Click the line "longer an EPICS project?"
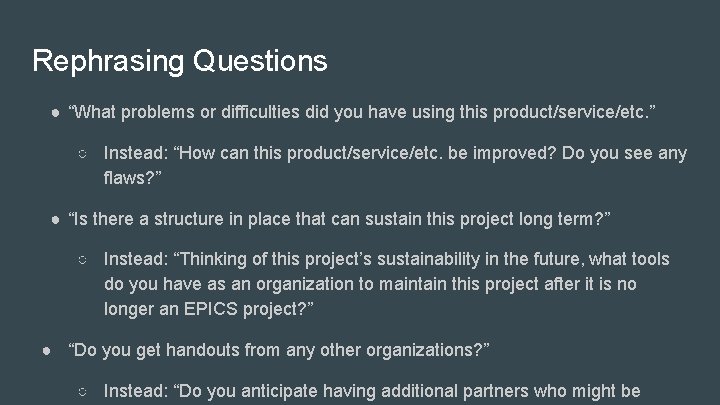This screenshot has width=720, height=405. click(x=209, y=308)
